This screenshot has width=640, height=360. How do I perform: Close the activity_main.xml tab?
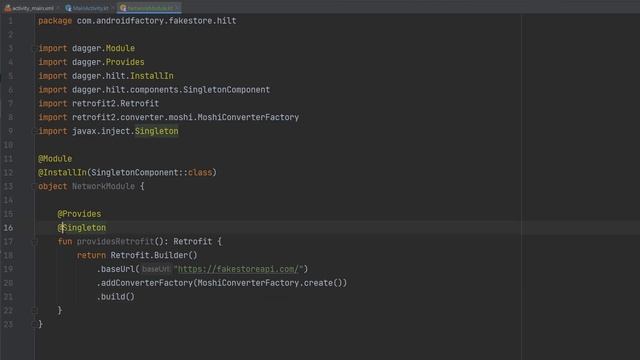pos(58,8)
